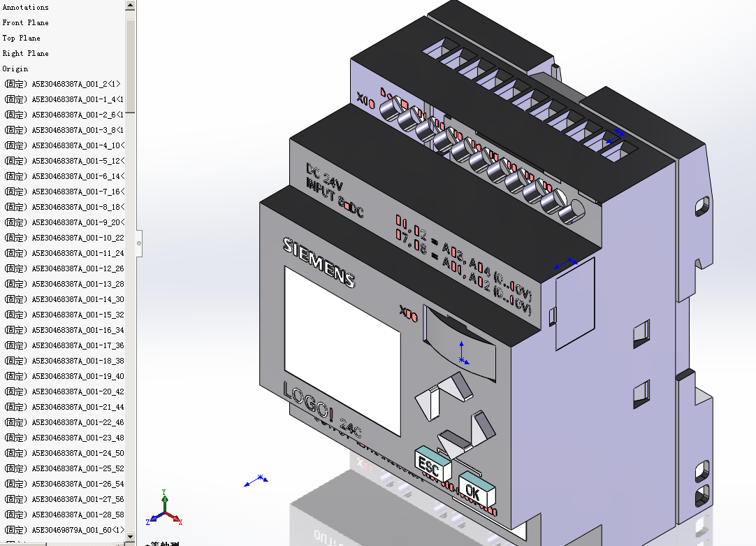Select Annotations in the feature tree
756x546 pixels.
click(x=26, y=7)
